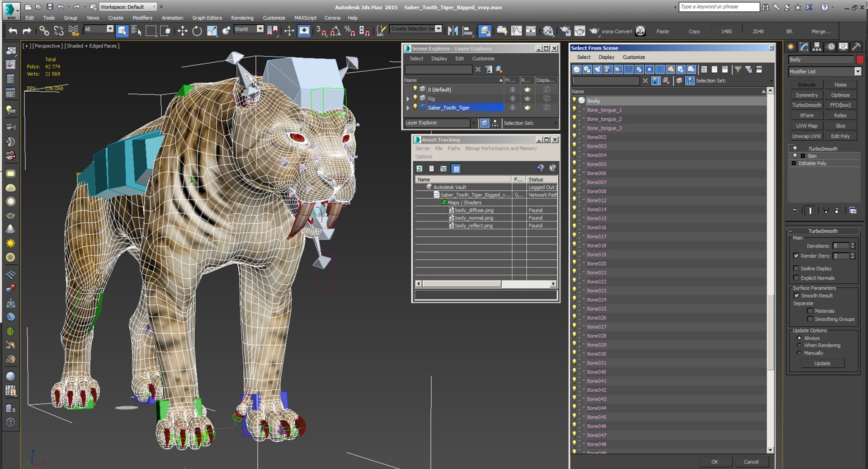Click the Redo arrow in main toolbar
868x469 pixels.
pos(27,31)
